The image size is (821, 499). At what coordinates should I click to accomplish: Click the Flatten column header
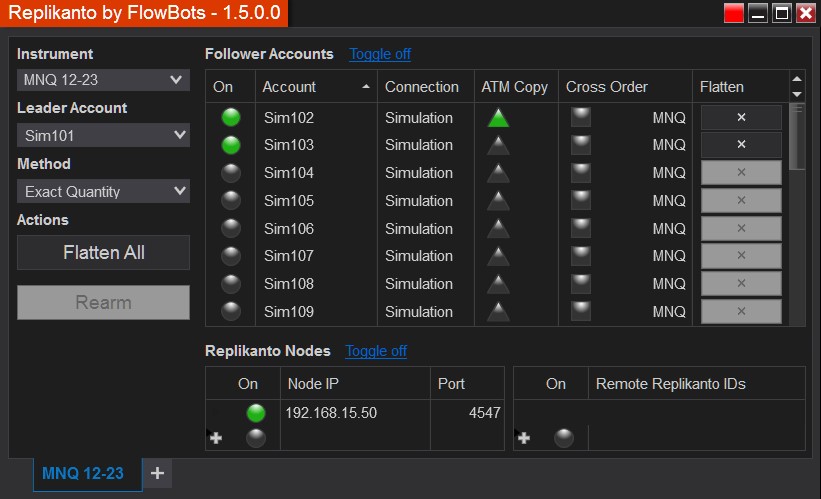(x=741, y=86)
